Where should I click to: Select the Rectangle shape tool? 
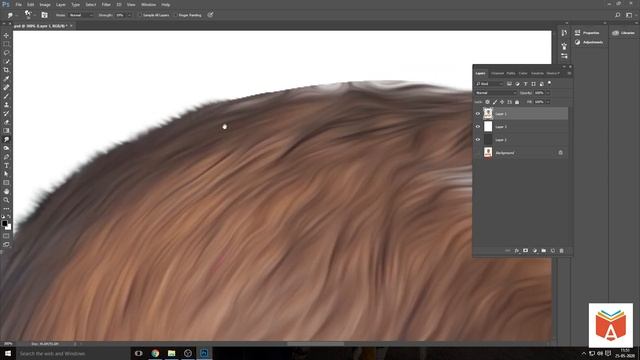pos(6,183)
